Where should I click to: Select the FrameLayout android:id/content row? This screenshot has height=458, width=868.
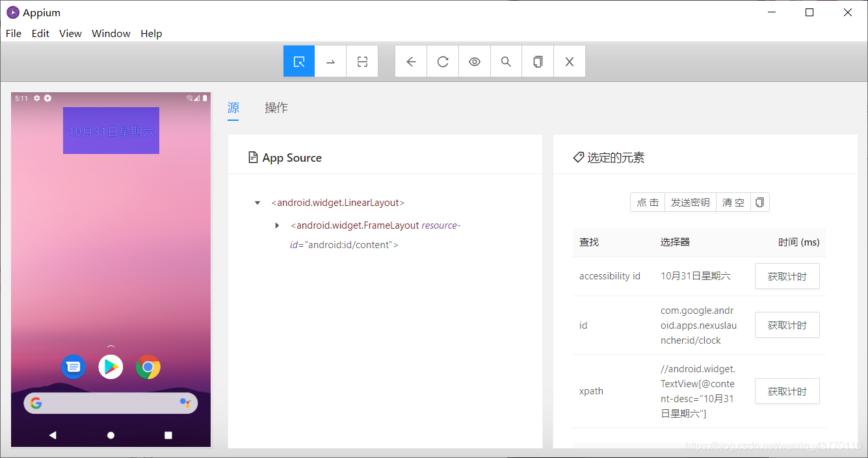[x=375, y=235]
